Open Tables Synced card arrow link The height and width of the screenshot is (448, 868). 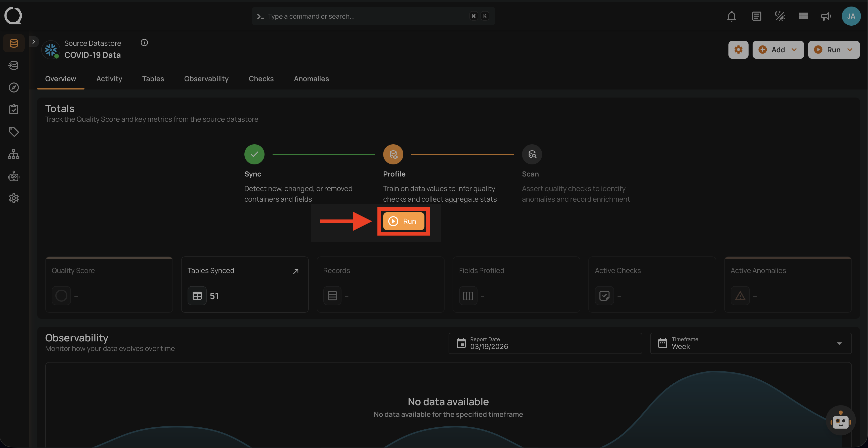(x=295, y=271)
